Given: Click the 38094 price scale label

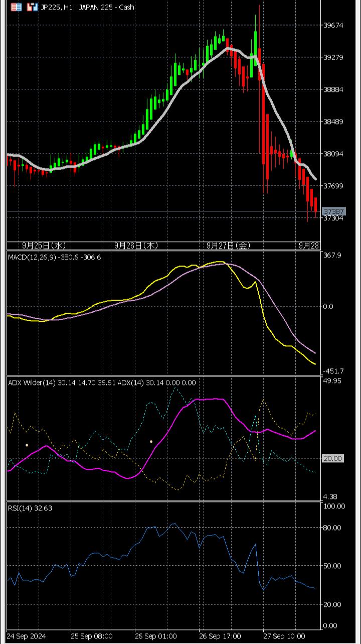Looking at the screenshot, I should coord(333,154).
